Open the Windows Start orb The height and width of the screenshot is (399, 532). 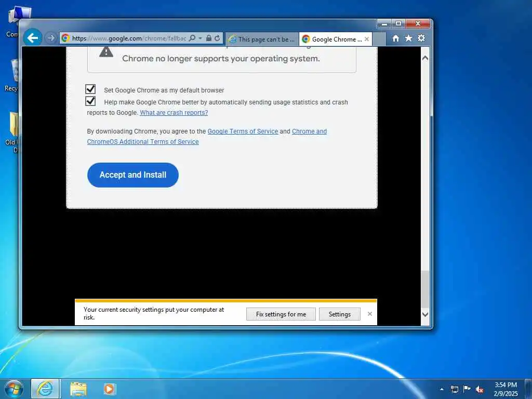pos(14,389)
